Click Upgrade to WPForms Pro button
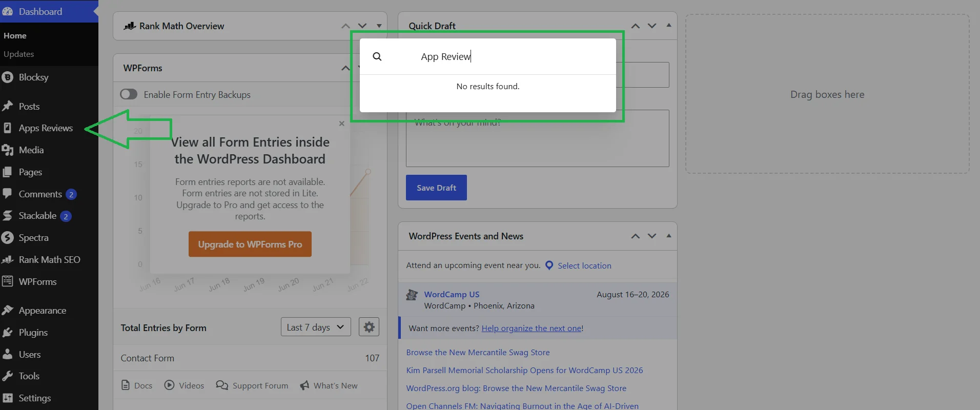This screenshot has width=980, height=410. pyautogui.click(x=250, y=244)
